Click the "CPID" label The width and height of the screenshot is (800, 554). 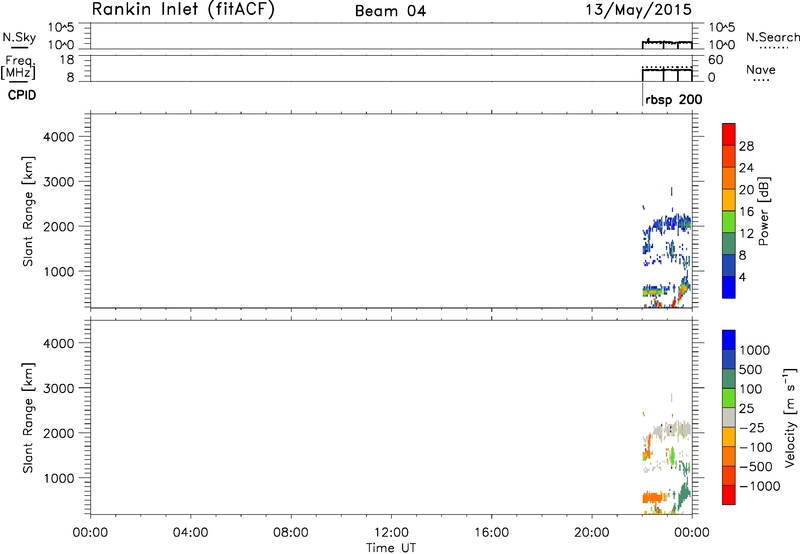[x=22, y=95]
